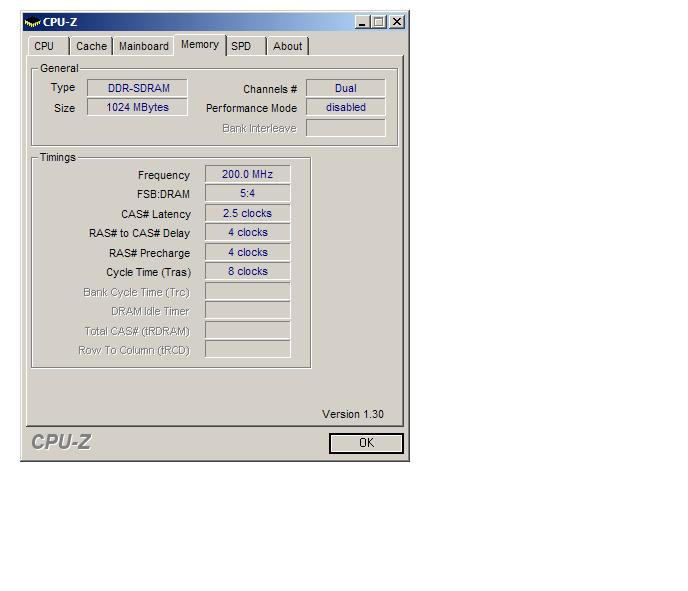The height and width of the screenshot is (591, 688).
Task: Click the empty DRAM Idle Timer field
Action: pos(247,310)
